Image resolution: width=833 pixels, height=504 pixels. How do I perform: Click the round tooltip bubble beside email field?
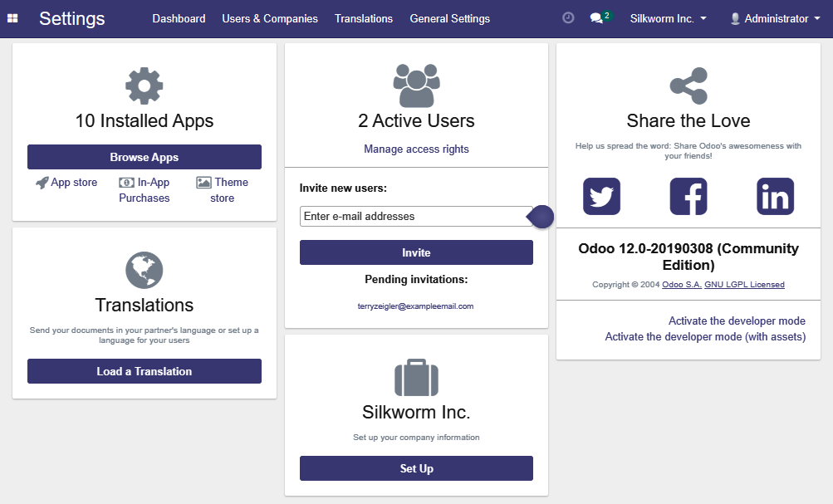[x=541, y=217]
